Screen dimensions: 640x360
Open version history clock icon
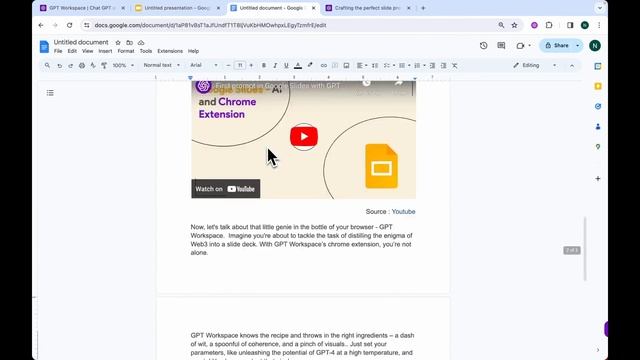point(483,46)
